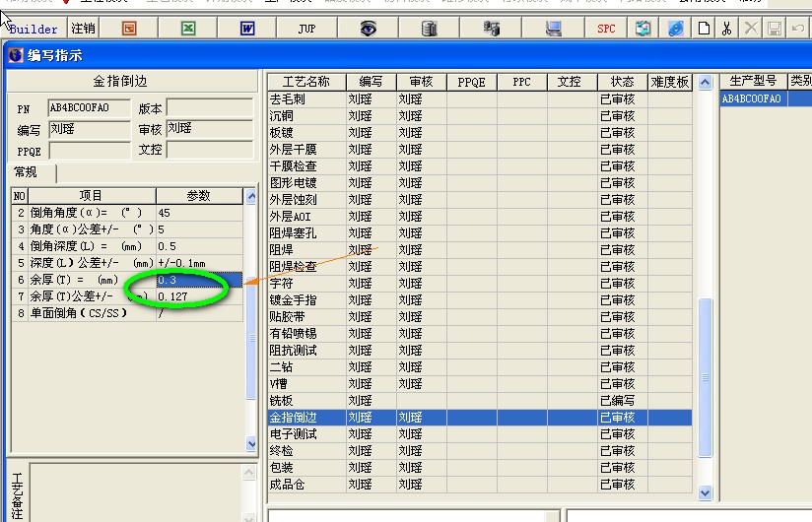Image resolution: width=812 pixels, height=522 pixels.
Task: Select the 去毛刺 process row
Action: [x=480, y=98]
